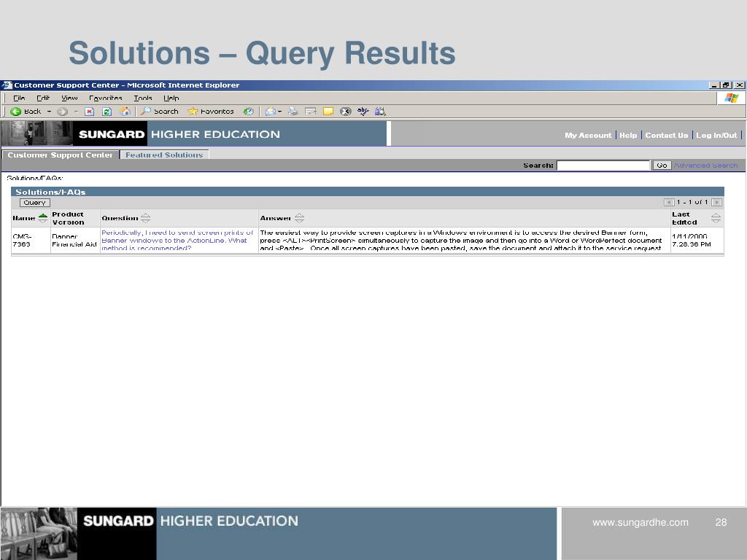Open the Mail dropdown arrow
Viewport: 747px width, 560px height.
(279, 112)
